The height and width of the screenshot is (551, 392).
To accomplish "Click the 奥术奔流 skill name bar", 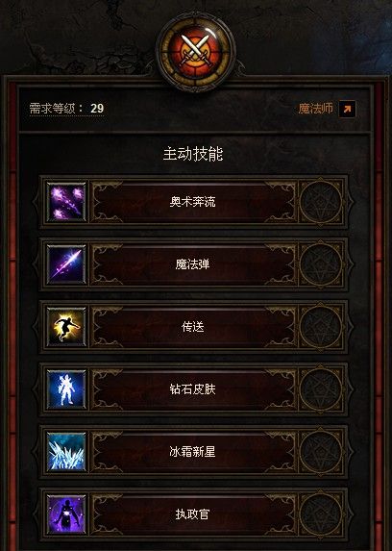I will 193,202.
